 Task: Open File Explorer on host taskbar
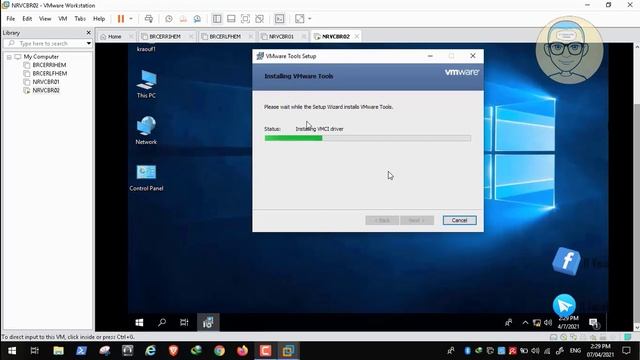[58, 351]
